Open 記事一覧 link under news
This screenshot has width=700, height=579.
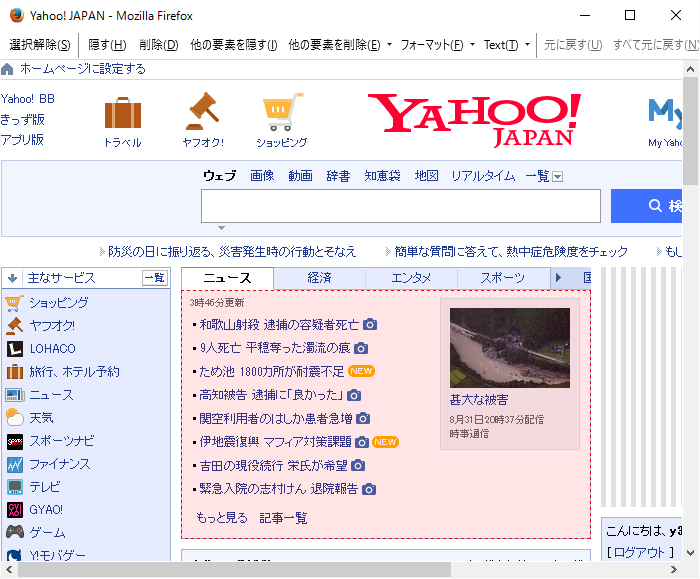[x=283, y=518]
